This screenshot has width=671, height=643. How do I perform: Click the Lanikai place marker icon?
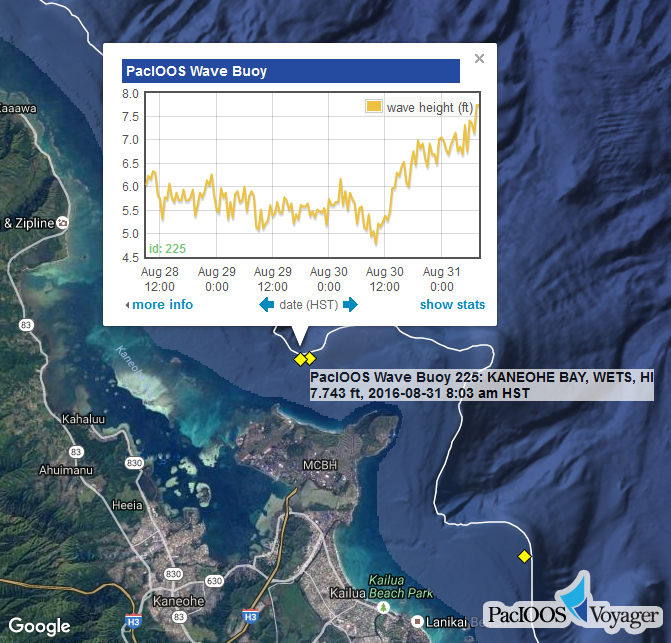pos(417,622)
